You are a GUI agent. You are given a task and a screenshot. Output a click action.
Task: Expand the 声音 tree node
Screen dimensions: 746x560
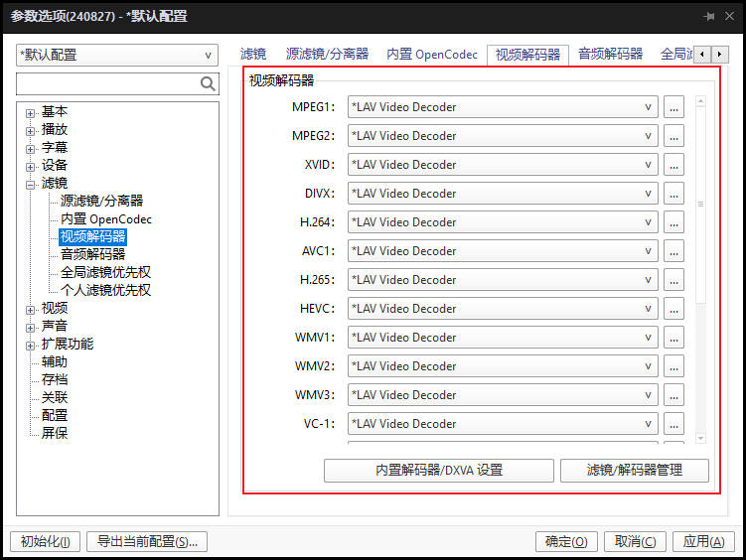click(x=31, y=328)
